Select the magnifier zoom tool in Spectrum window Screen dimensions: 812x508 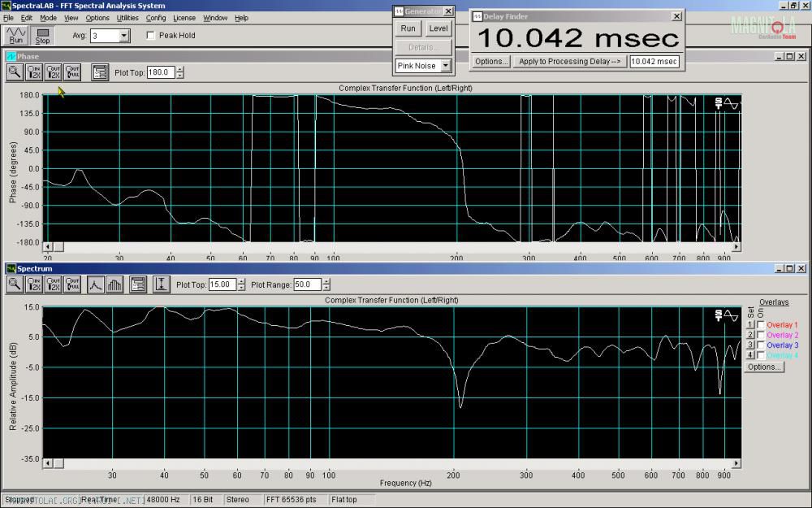[x=15, y=284]
